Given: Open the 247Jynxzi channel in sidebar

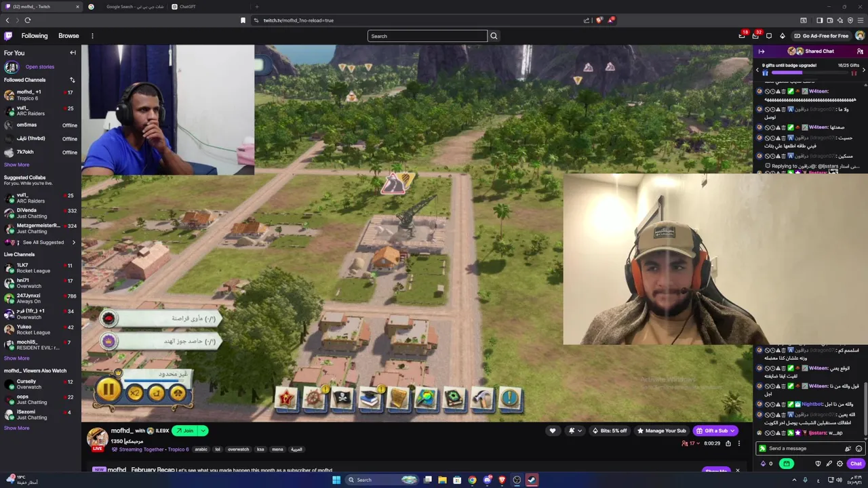Looking at the screenshot, I should coord(41,298).
